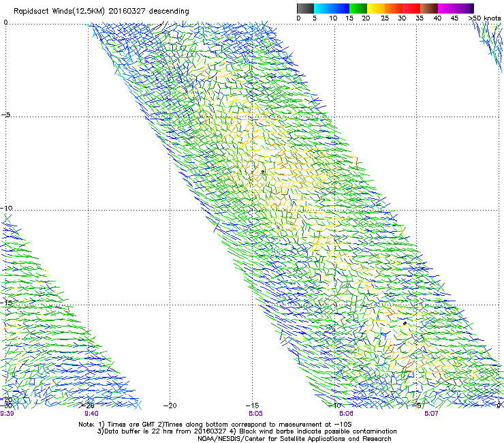
Task: Click the -10 longitude label on bottom axis
Action: pos(334,406)
